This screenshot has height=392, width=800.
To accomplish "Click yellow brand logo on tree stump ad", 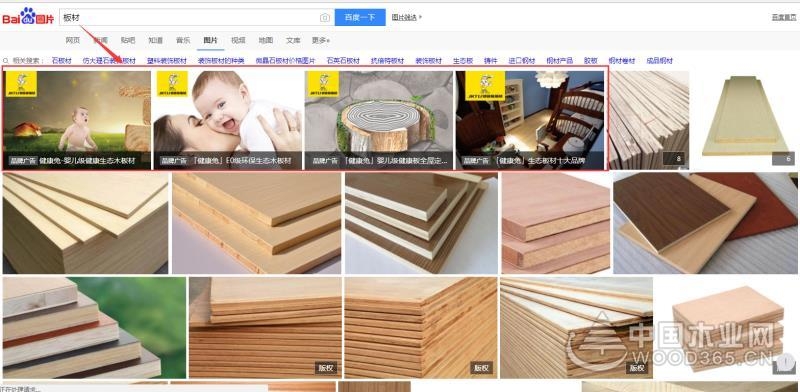I will 323,84.
